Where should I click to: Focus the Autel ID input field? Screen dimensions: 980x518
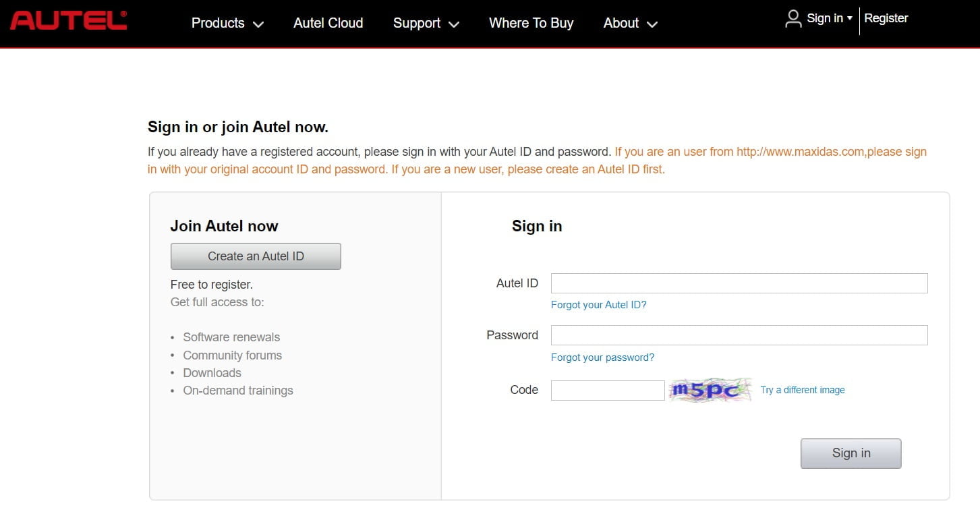tap(739, 283)
